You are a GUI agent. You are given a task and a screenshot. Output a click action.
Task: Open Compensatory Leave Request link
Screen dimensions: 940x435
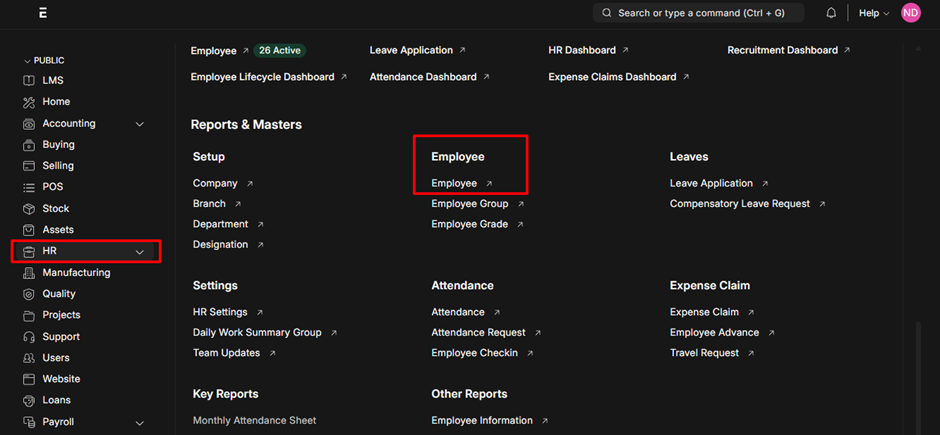[x=739, y=204]
